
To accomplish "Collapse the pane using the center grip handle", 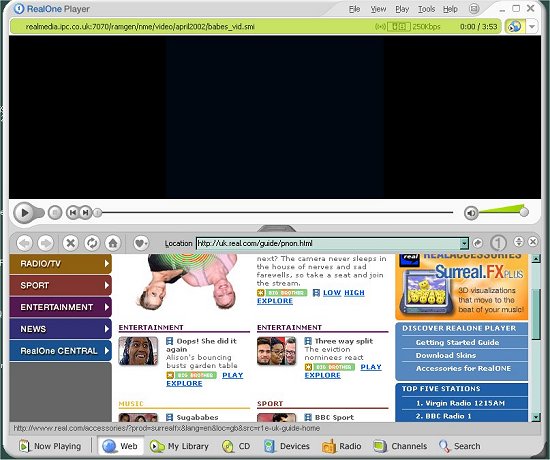I will (277, 228).
